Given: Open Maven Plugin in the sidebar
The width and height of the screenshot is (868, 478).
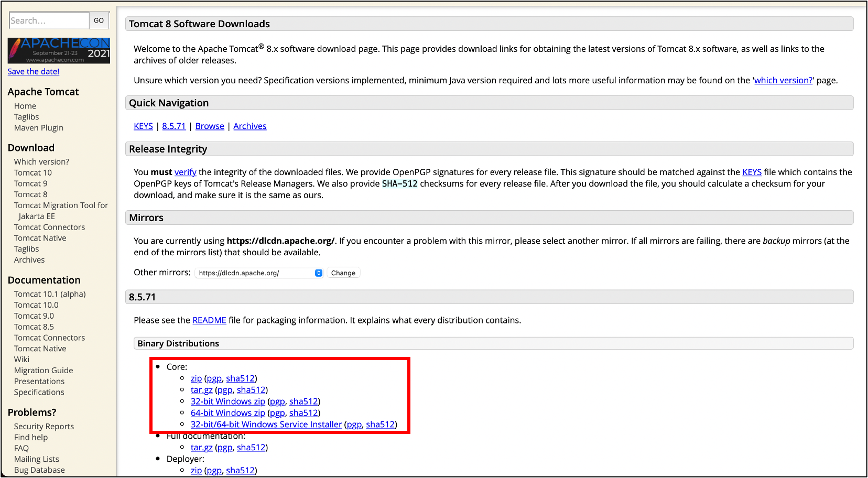Looking at the screenshot, I should click(39, 128).
